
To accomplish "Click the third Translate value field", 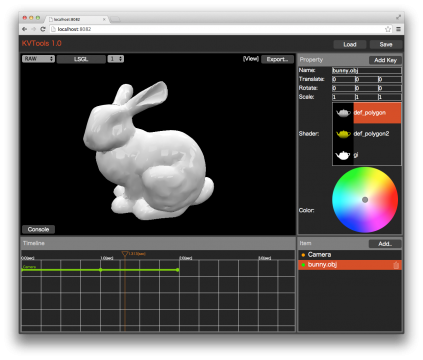I will [390, 79].
